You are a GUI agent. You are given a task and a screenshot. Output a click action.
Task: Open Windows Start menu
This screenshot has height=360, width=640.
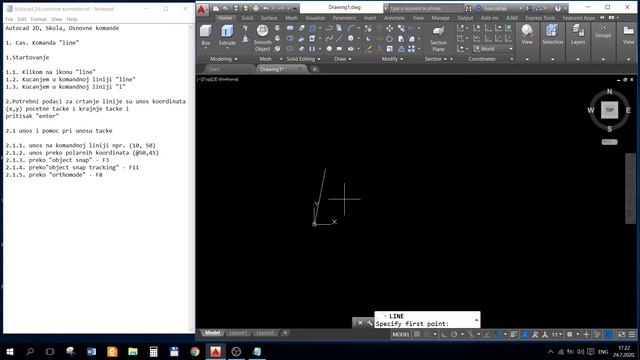(x=10, y=351)
